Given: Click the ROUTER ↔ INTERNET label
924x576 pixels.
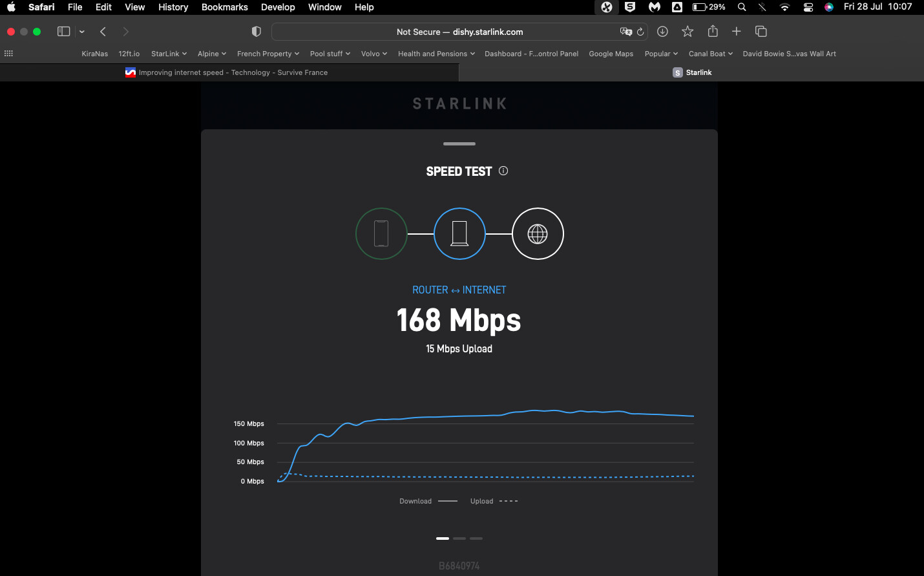Looking at the screenshot, I should tap(459, 290).
